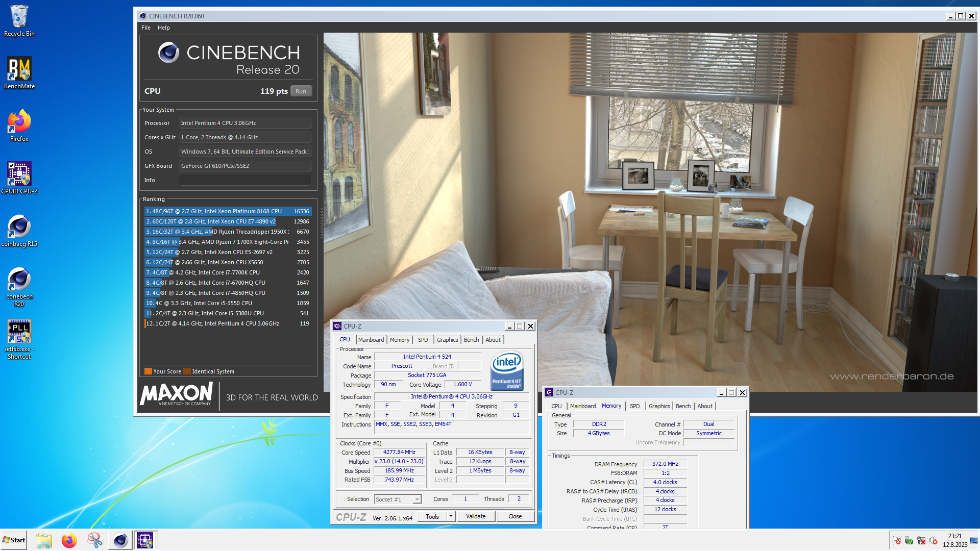The image size is (980, 551).
Task: Select ranking row Intel Xeon E7-4890 v2
Action: click(228, 221)
